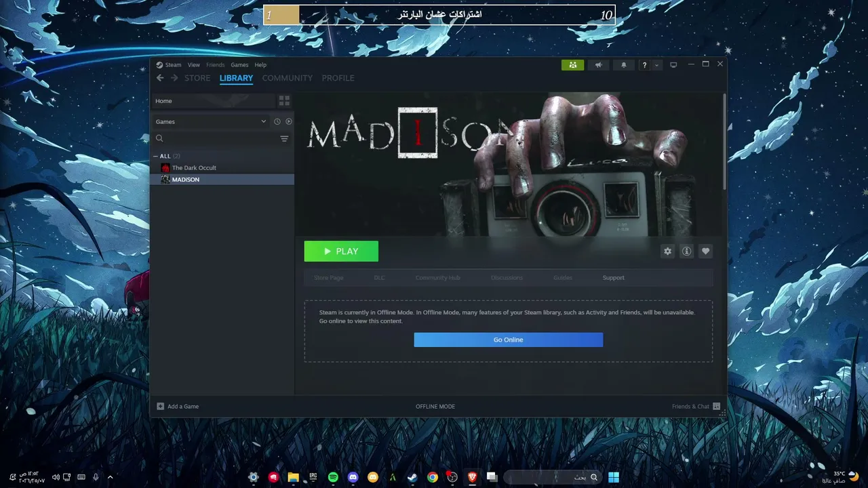The width and height of the screenshot is (868, 488).
Task: Open the notifications bell icon
Action: click(624, 65)
